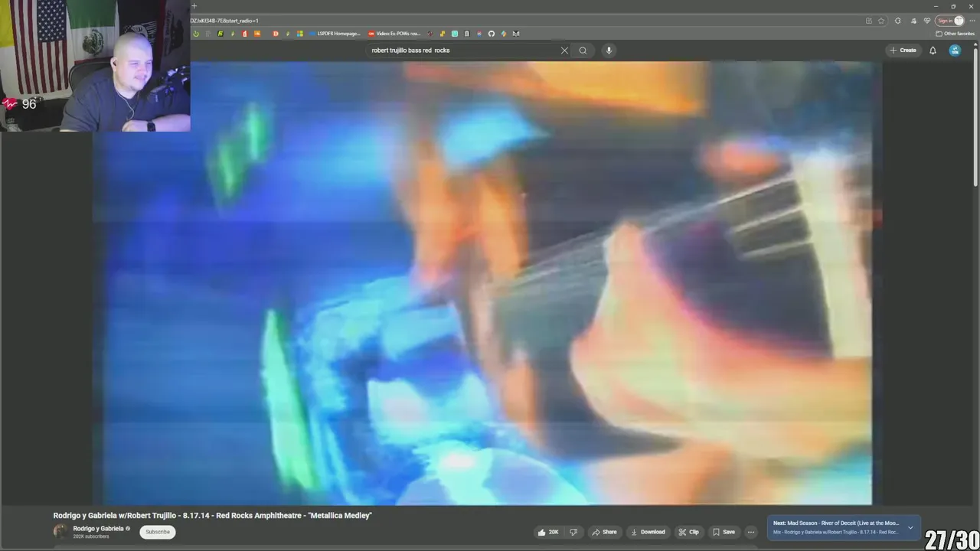
Task: Click the magnifier search button
Action: coord(583,51)
